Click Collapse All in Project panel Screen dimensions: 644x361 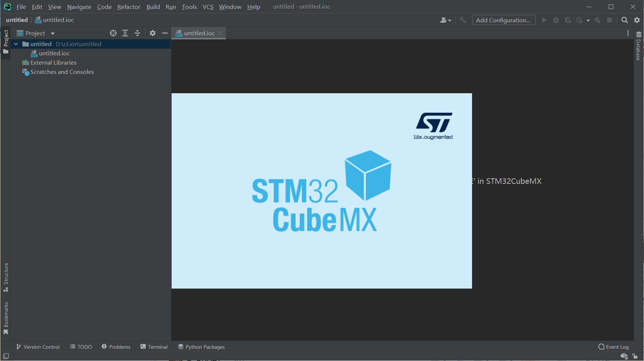(137, 33)
